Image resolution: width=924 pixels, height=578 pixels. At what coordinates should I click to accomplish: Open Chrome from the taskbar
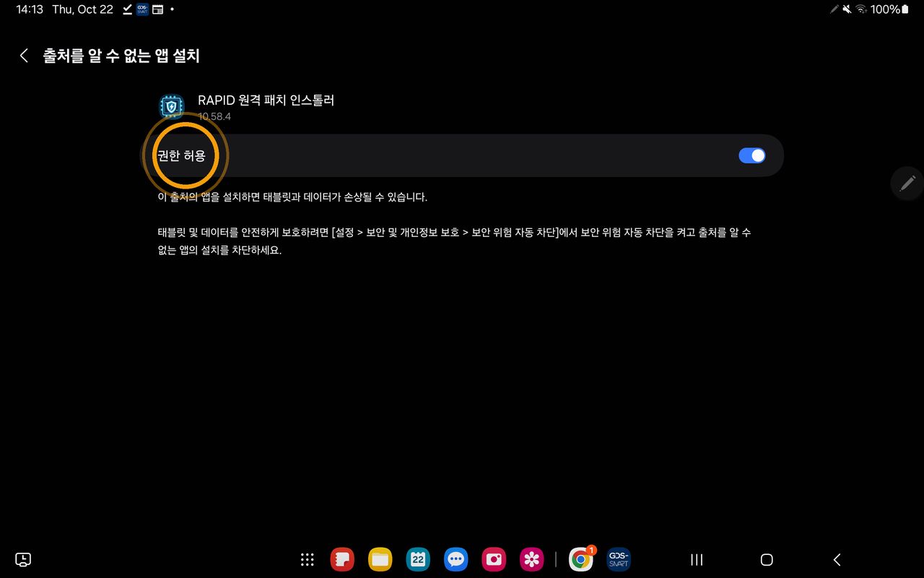(x=581, y=559)
